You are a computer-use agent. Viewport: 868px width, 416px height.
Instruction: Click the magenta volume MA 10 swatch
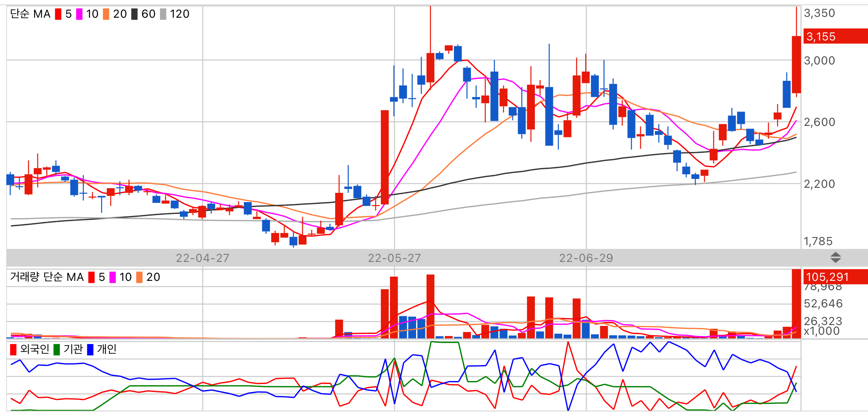112,277
